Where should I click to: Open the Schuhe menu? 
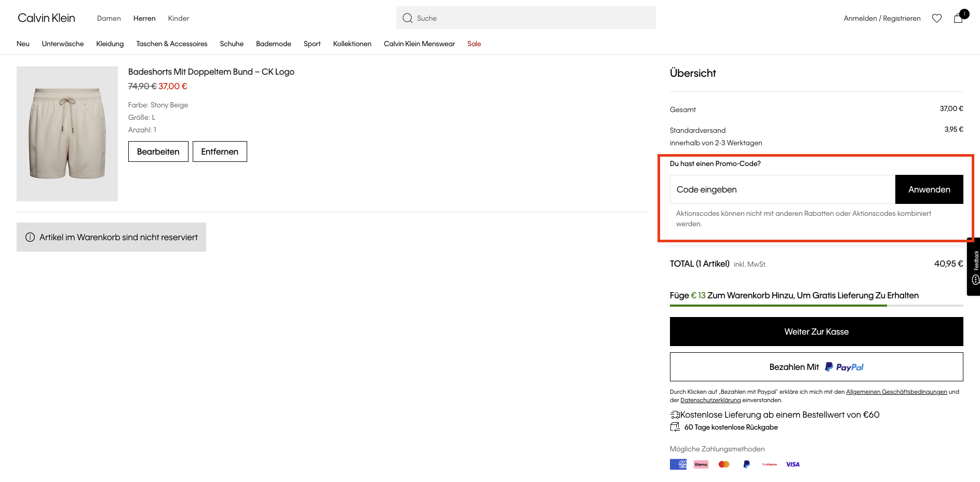[x=232, y=44]
